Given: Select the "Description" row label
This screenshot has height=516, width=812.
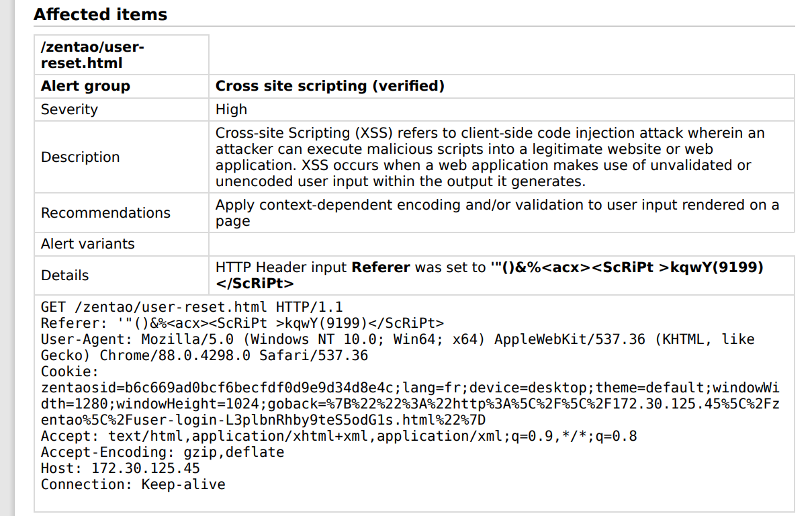Looking at the screenshot, I should click(81, 157).
